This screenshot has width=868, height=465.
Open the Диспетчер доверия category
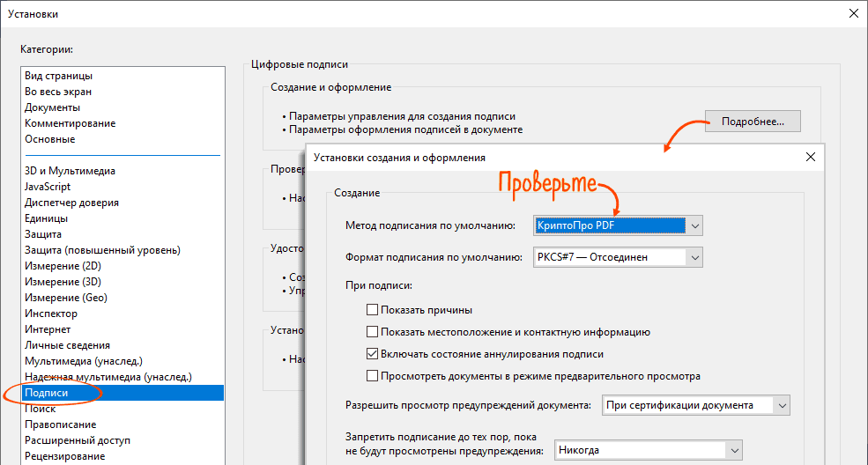pyautogui.click(x=71, y=203)
